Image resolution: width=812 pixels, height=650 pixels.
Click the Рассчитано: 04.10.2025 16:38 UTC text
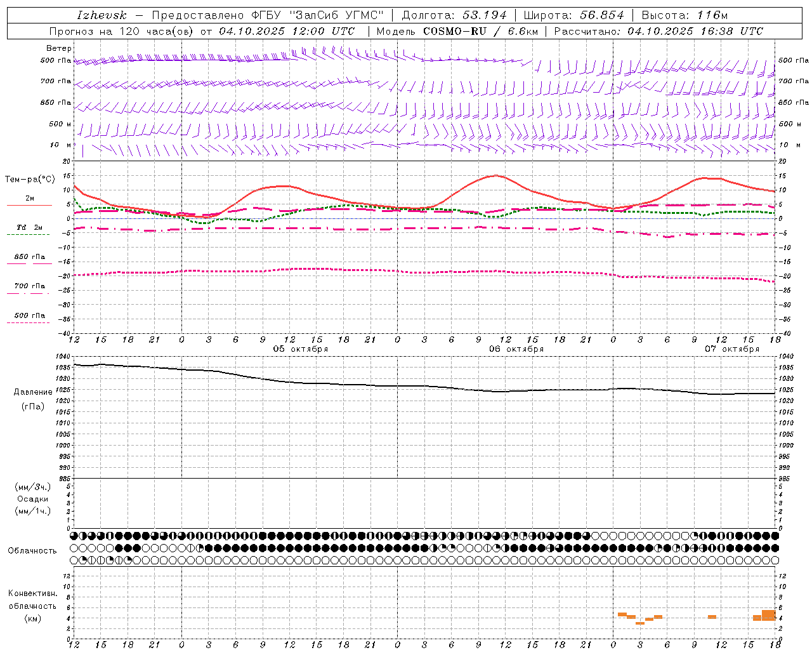point(658,31)
